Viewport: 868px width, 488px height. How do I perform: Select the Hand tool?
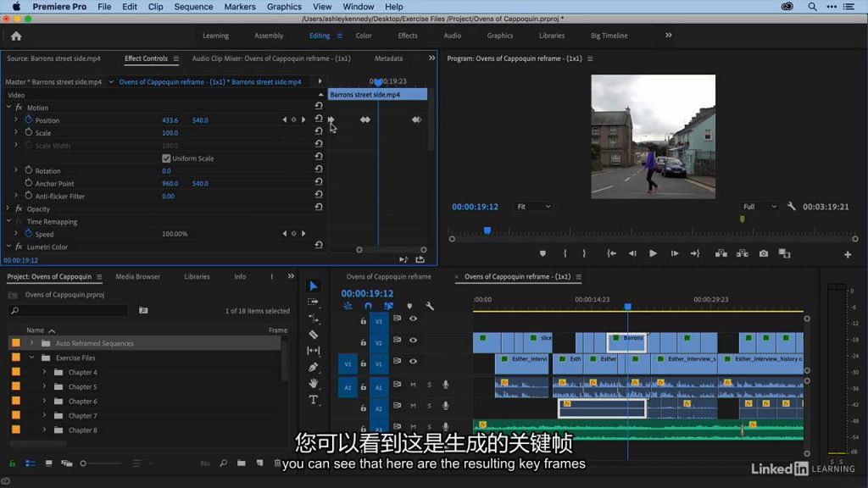314,383
